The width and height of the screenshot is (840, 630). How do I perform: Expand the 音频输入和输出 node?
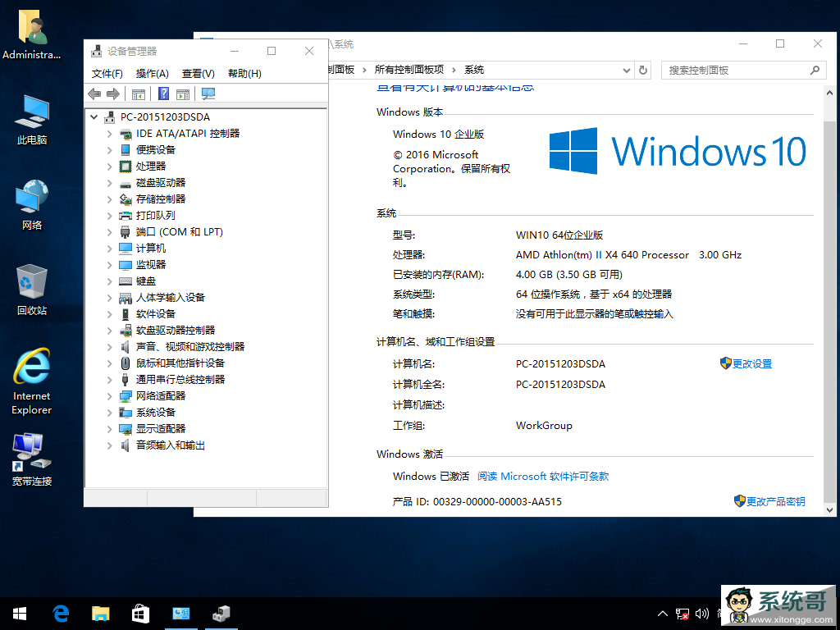click(x=109, y=445)
